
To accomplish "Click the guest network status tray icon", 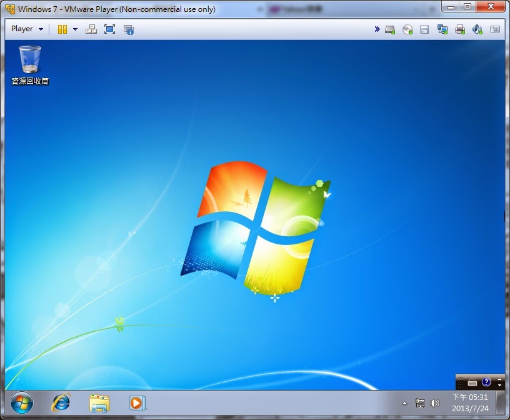I will click(x=419, y=403).
